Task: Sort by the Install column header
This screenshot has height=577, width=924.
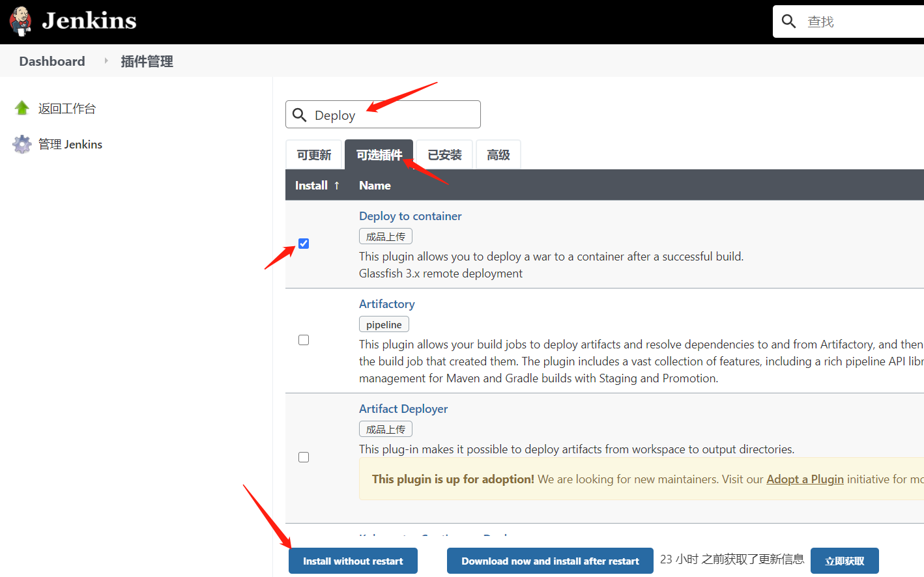Action: [x=317, y=186]
